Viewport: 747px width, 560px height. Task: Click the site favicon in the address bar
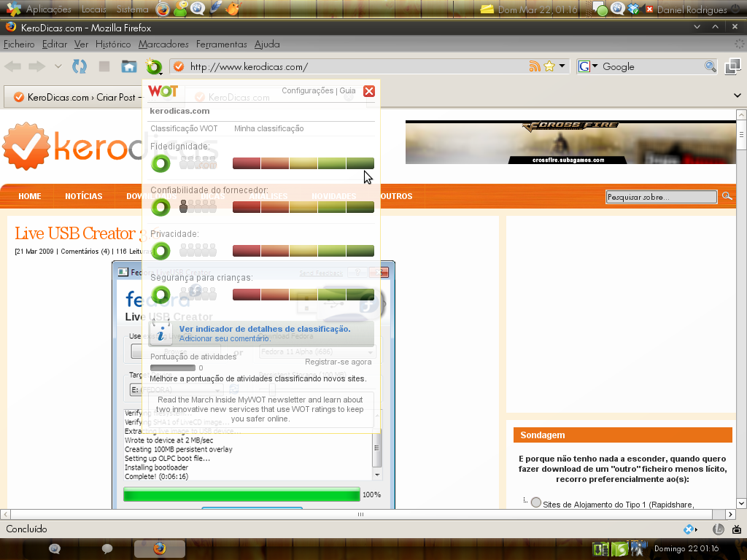point(179,66)
